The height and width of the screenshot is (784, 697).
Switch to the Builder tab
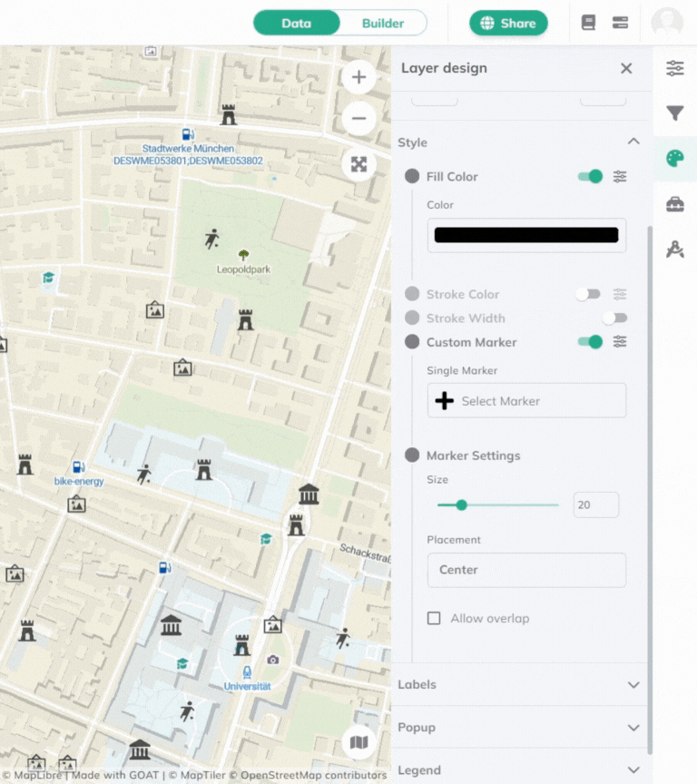383,24
